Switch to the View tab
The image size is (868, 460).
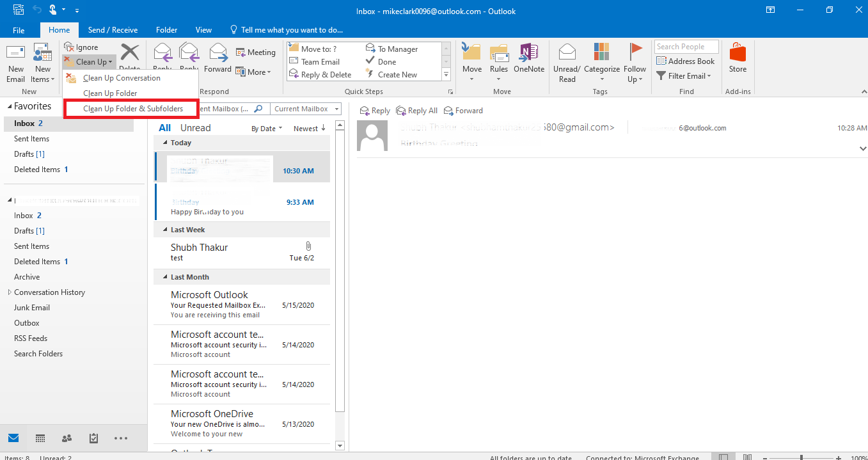click(x=203, y=30)
